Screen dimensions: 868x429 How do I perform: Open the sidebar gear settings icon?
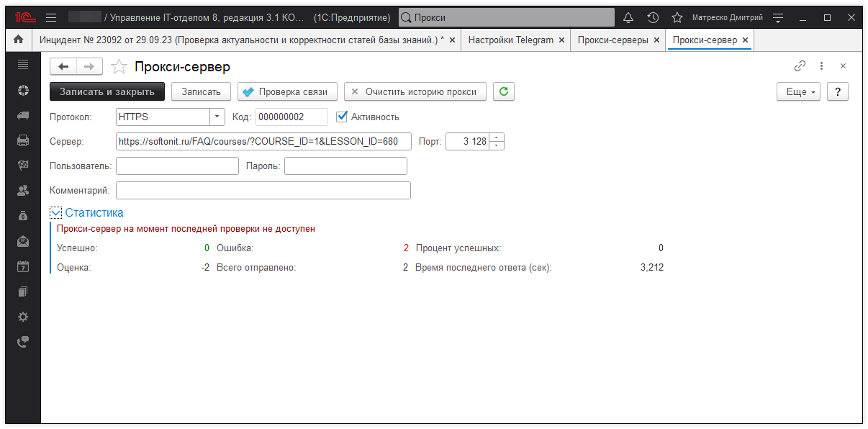coord(23,317)
